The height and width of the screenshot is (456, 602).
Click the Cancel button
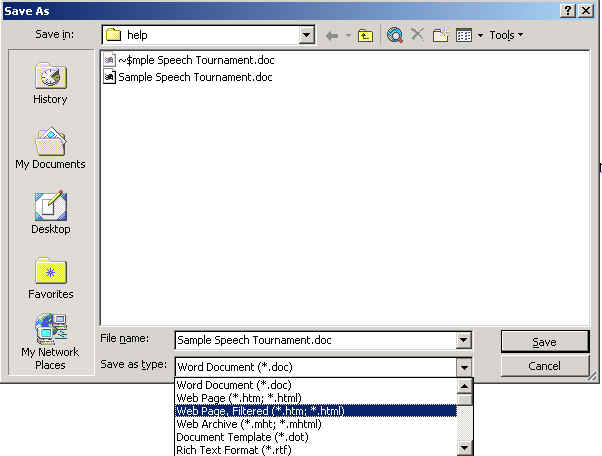(x=544, y=366)
